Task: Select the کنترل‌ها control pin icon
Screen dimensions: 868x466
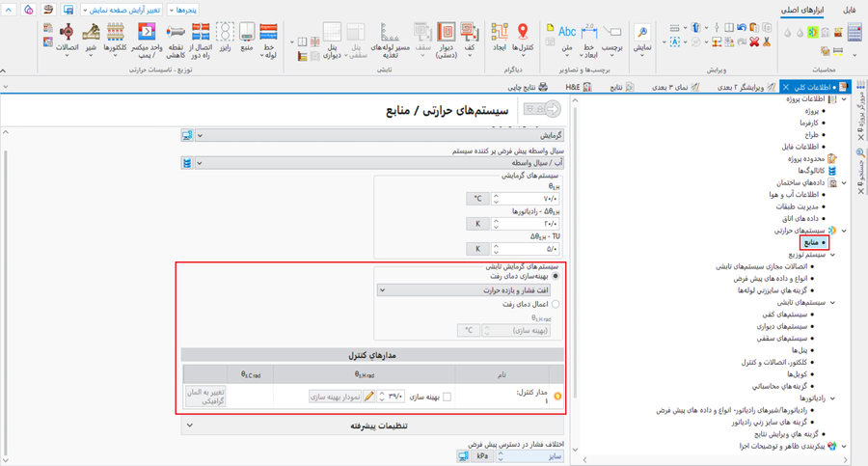Action: 522,38
